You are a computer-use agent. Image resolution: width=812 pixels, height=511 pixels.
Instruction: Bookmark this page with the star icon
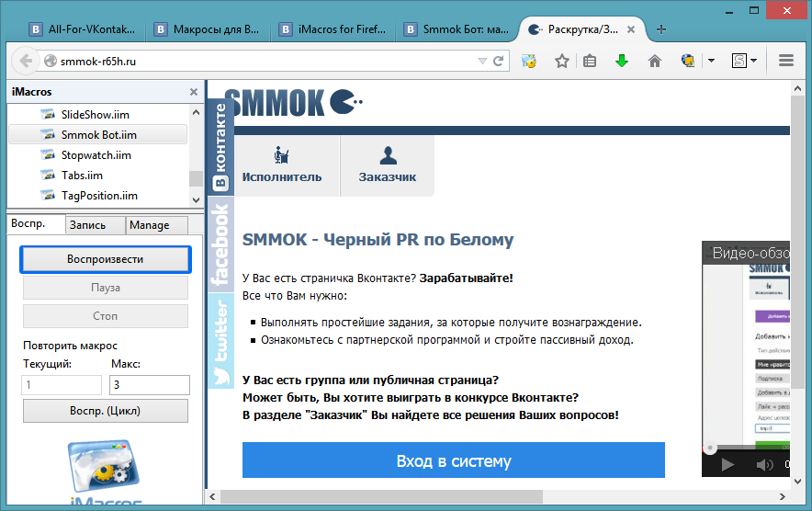562,62
